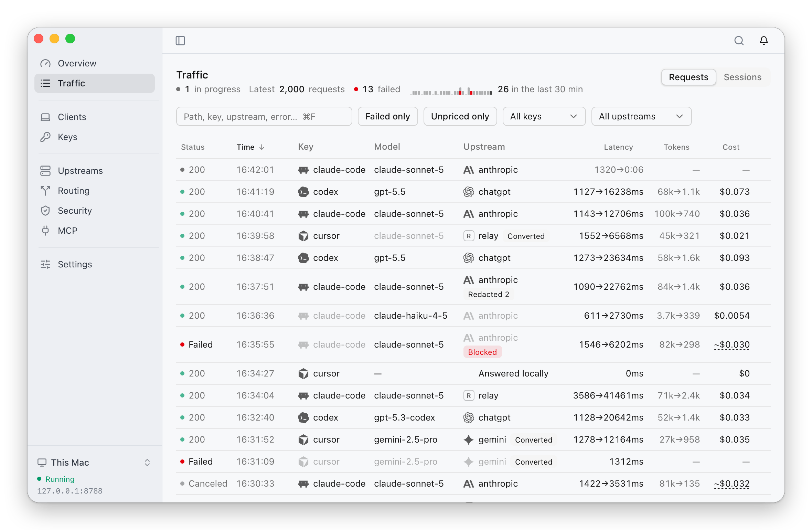Screen dimensions: 812x530
Task: Open Clients in the sidebar
Action: pos(95,117)
